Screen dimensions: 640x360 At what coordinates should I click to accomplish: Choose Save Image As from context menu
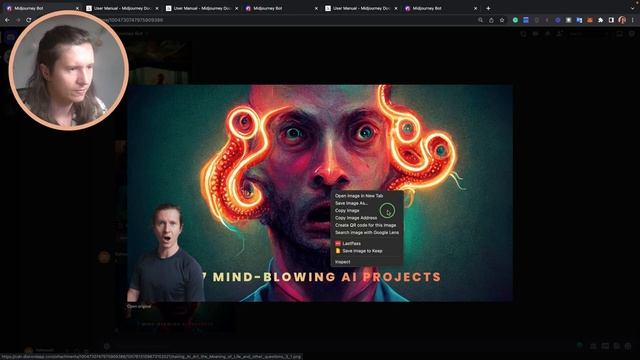(351, 203)
